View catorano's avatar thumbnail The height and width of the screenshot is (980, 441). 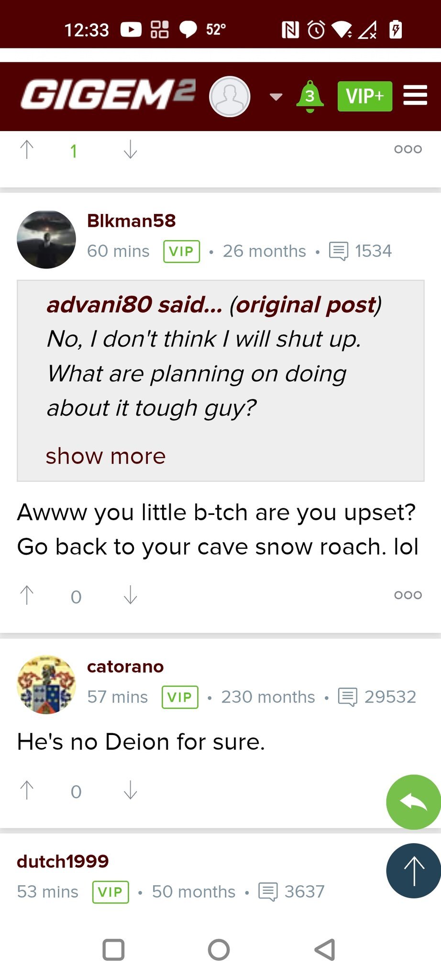pos(46,684)
